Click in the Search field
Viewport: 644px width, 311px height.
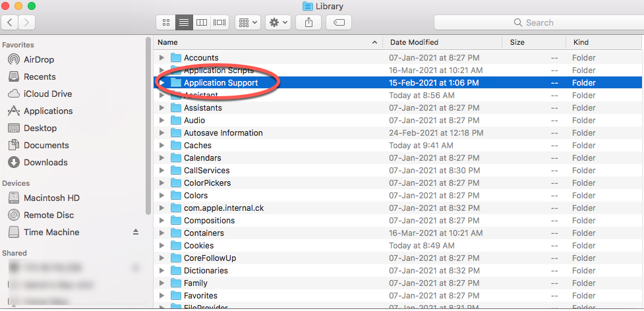coord(539,22)
